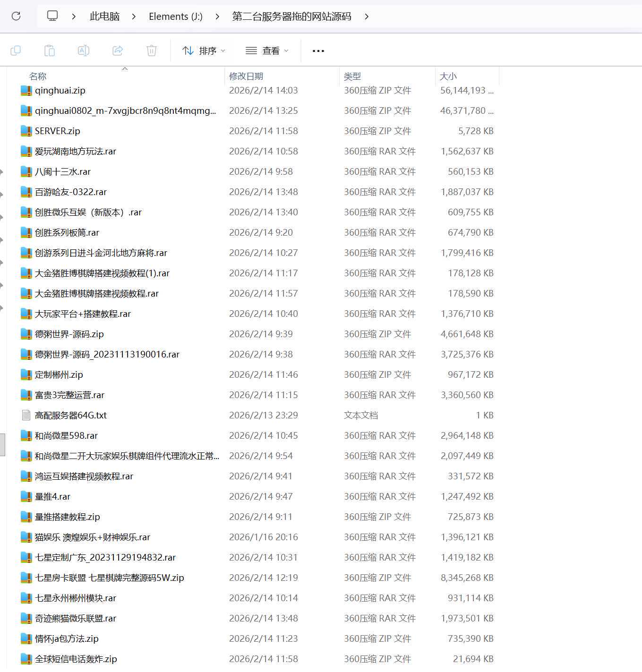Viewport: 642px width, 672px height.
Task: Click the archive icon of 奇迹熊猫微乐联盟.rar
Action: [26, 619]
